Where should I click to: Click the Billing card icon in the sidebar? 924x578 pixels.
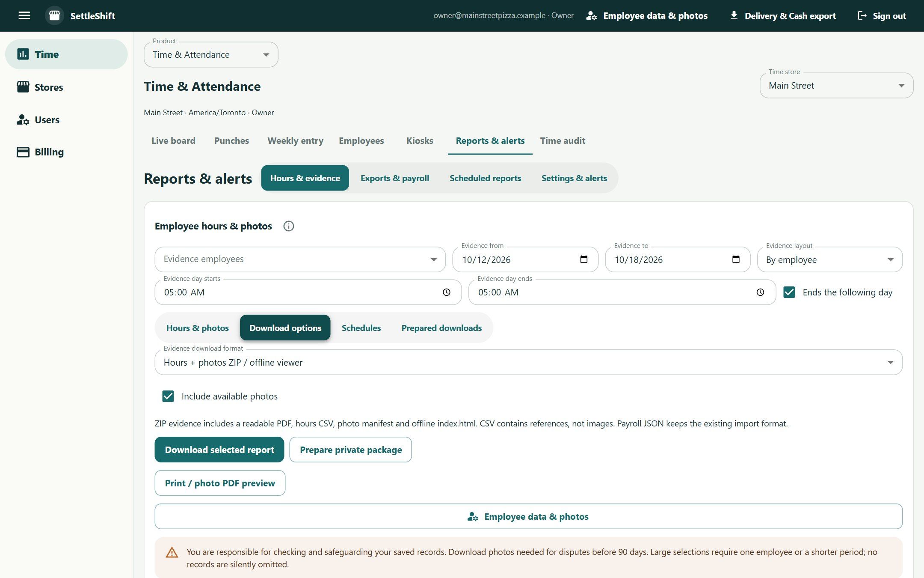coord(23,152)
